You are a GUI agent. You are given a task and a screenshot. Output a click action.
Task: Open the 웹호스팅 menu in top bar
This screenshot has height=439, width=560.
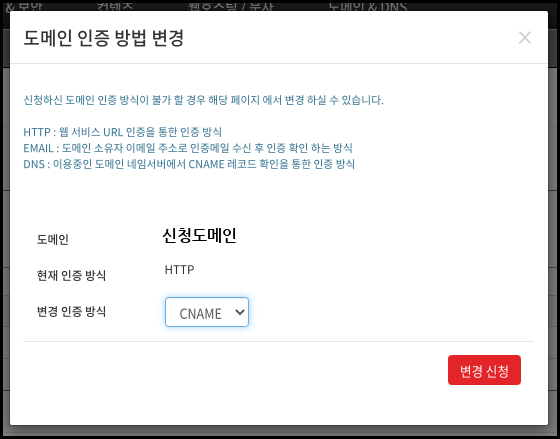point(231,6)
